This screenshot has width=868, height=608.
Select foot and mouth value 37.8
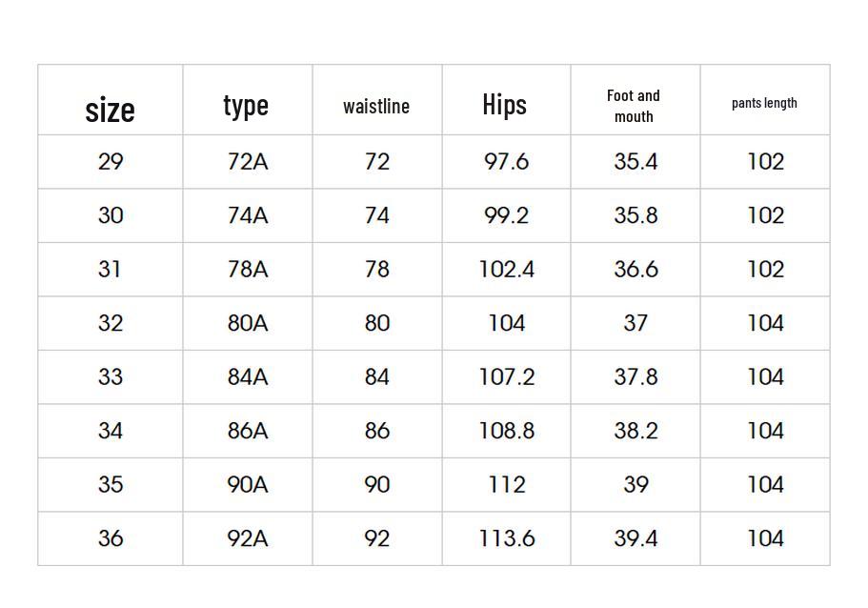(636, 376)
